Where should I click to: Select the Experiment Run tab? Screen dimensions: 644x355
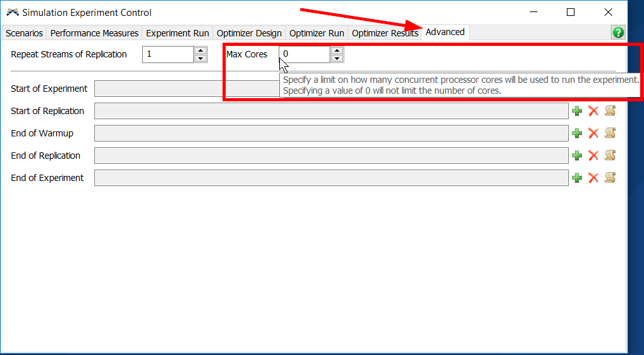(x=177, y=33)
